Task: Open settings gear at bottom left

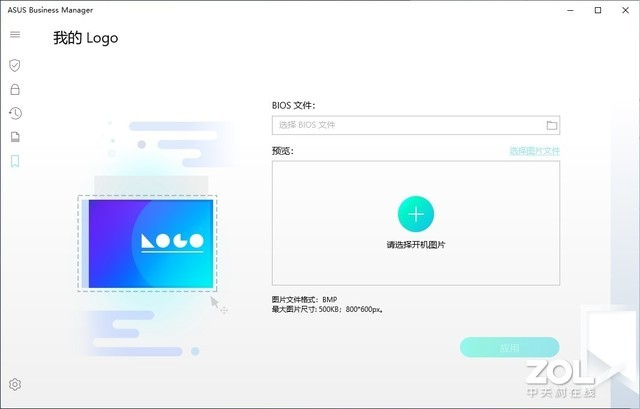Action: tap(15, 384)
